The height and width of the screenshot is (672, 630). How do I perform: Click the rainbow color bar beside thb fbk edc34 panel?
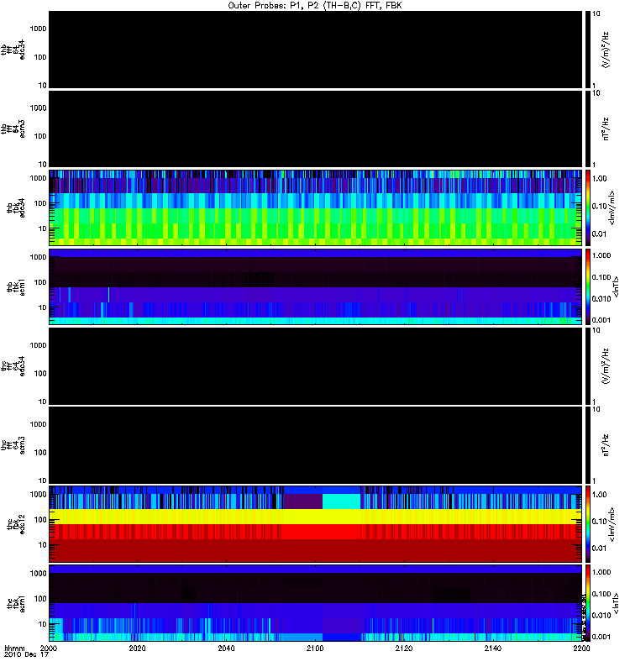(588, 207)
